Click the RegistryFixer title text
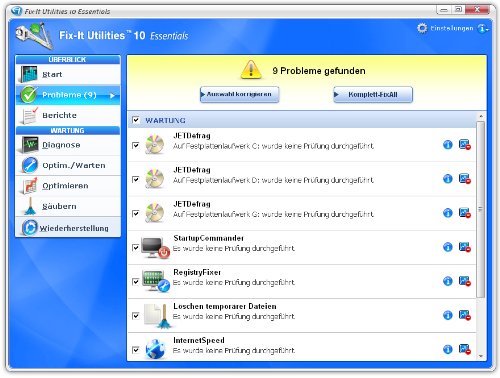 (197, 272)
